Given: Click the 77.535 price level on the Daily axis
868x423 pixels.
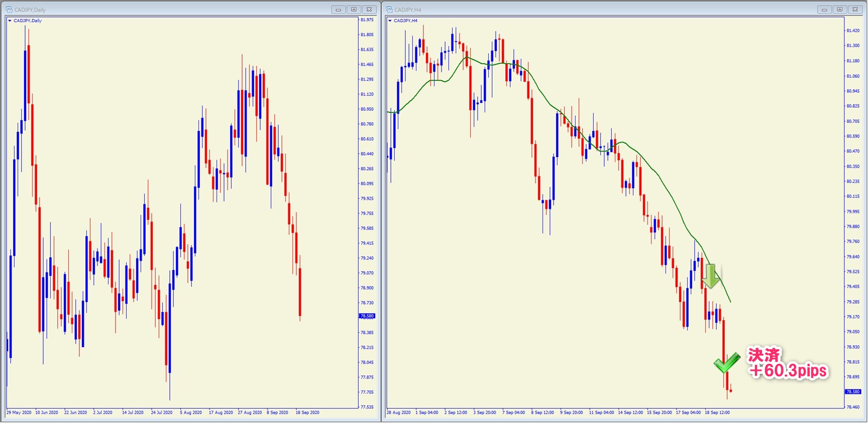Looking at the screenshot, I should [x=367, y=407].
